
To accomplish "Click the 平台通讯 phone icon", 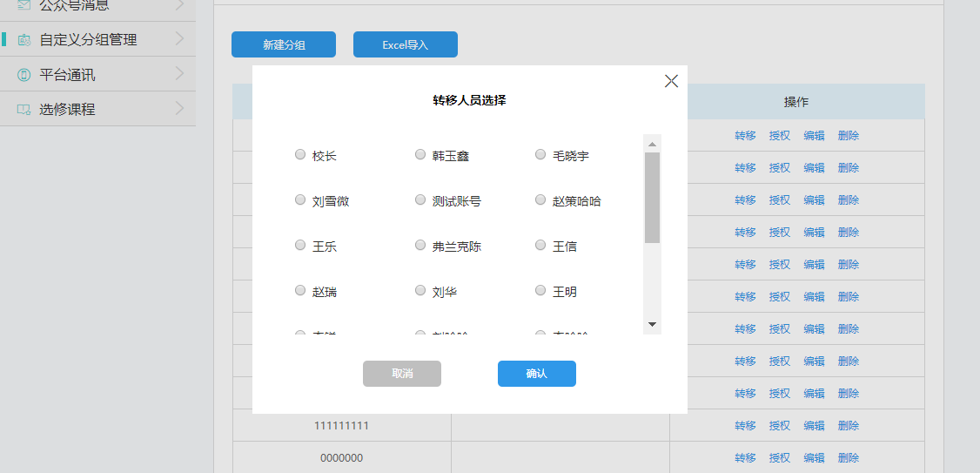I will point(23,75).
